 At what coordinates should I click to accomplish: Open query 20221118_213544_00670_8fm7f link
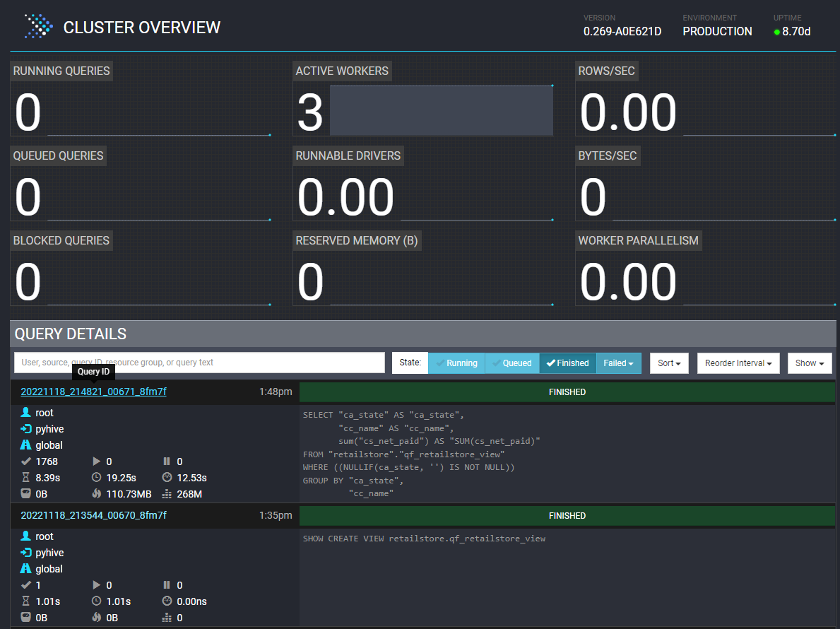point(94,515)
